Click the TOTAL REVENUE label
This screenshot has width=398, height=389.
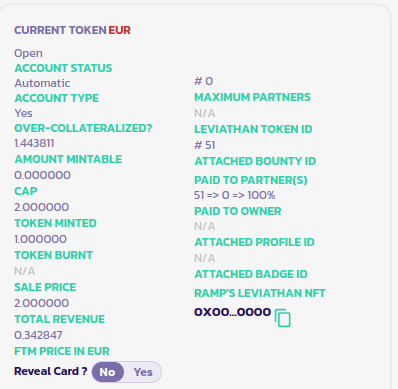[x=59, y=319]
